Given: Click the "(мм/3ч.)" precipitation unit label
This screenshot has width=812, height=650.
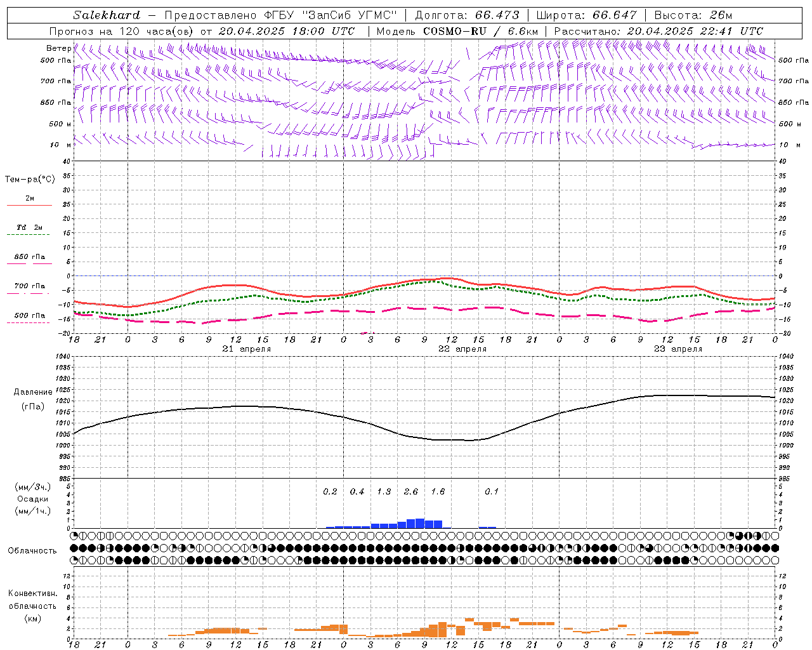Looking at the screenshot, I should coord(33,487).
